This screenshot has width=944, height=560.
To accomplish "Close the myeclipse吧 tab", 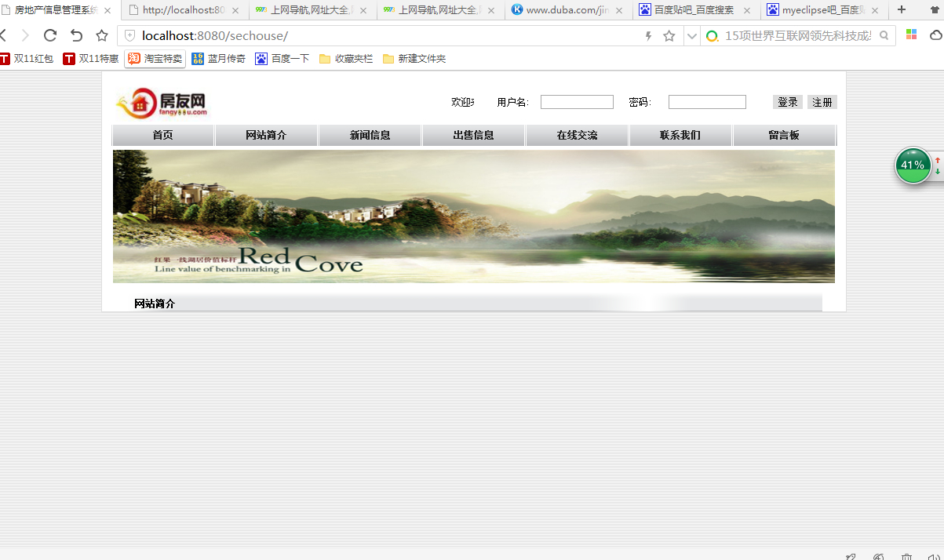I will click(x=875, y=11).
